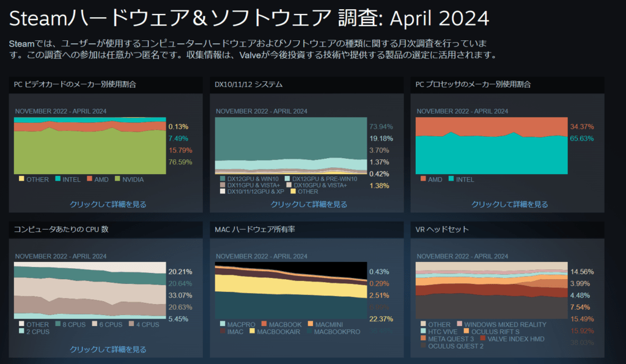Click the DX10/11/12GPU & XP legend swatch

pos(223,191)
